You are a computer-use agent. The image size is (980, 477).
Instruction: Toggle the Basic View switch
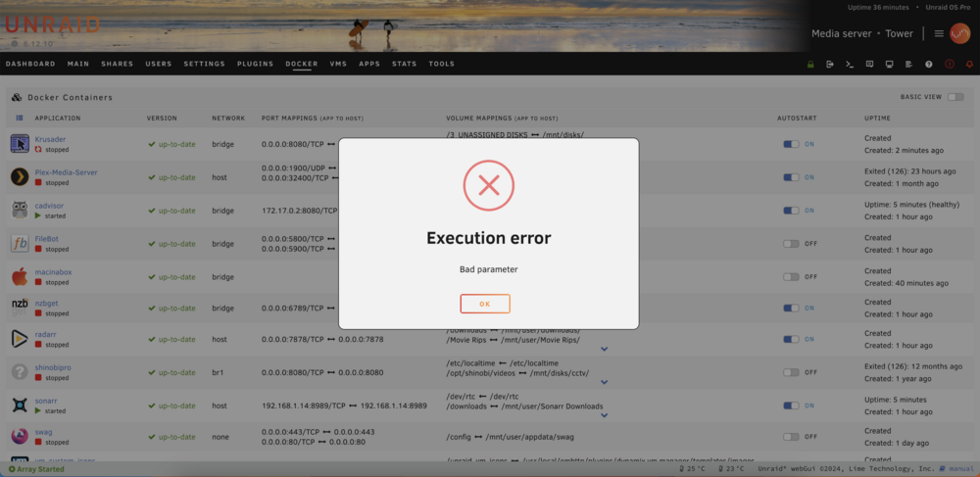coord(955,97)
